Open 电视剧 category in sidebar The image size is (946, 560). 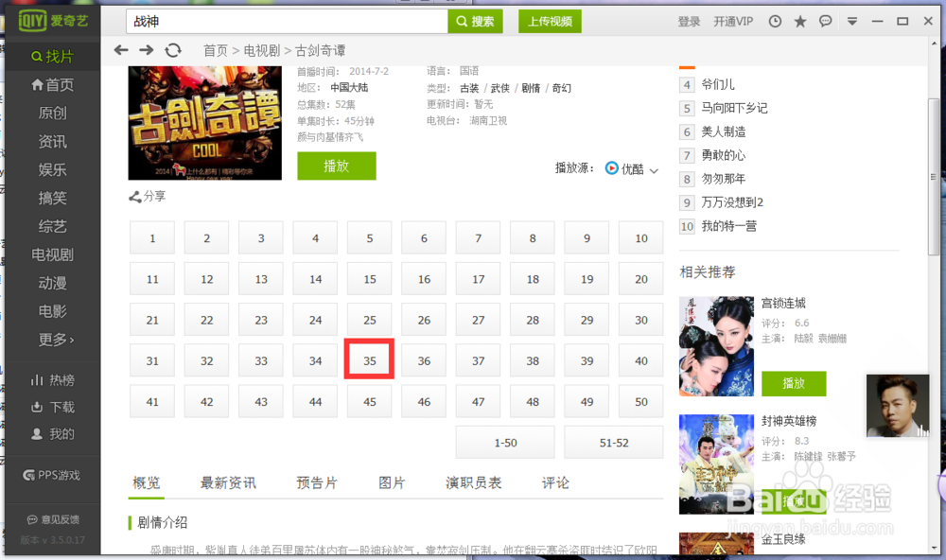[x=52, y=254]
